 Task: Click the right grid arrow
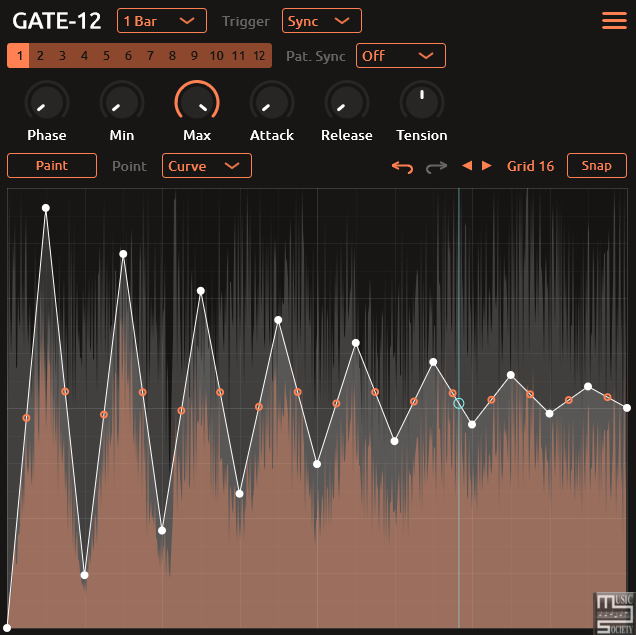click(x=486, y=165)
